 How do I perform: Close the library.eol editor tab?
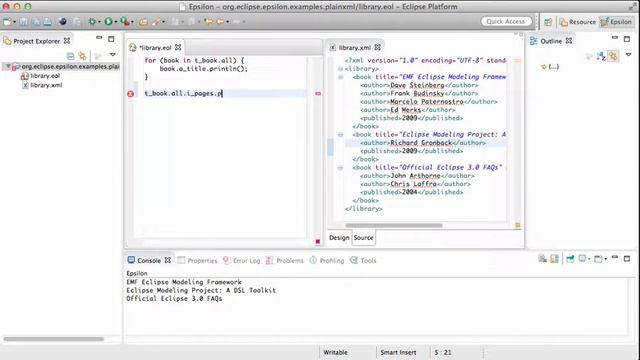(178, 47)
